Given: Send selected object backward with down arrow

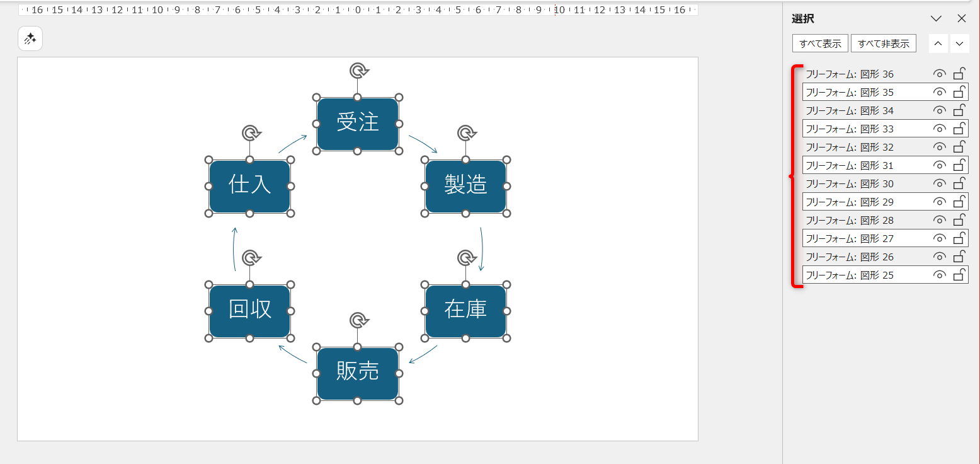Looking at the screenshot, I should point(959,43).
